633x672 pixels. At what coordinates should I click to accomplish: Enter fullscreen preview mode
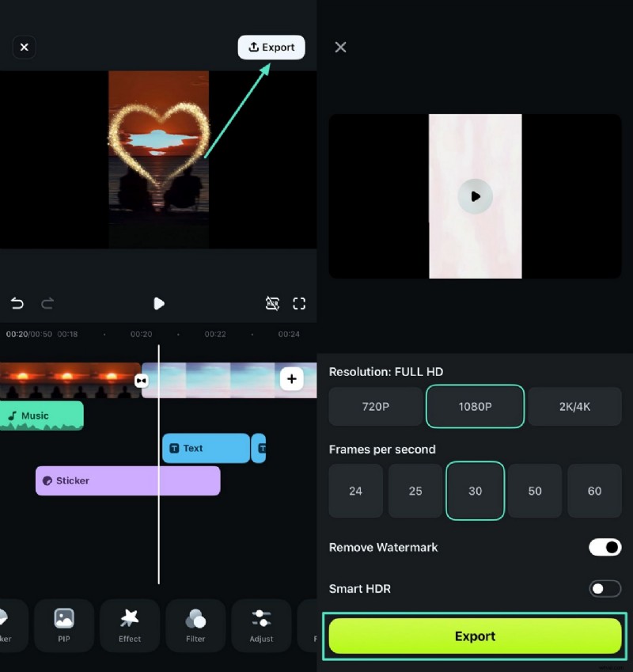click(299, 303)
